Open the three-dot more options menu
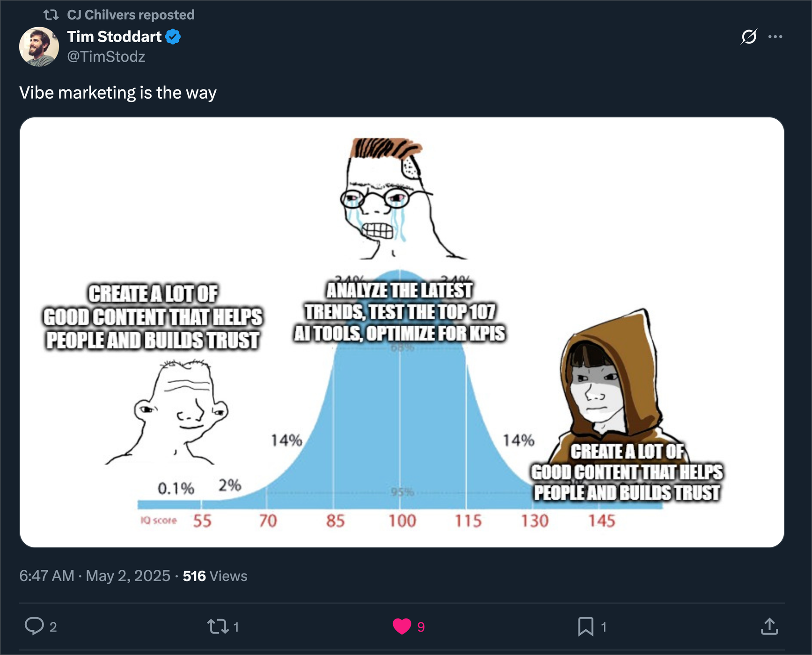This screenshot has height=655, width=812. click(x=775, y=36)
